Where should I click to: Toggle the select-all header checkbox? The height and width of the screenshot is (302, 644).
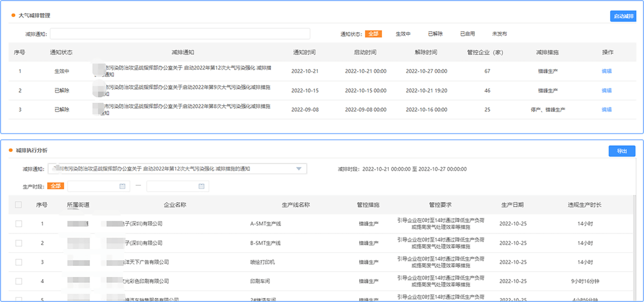coord(19,205)
